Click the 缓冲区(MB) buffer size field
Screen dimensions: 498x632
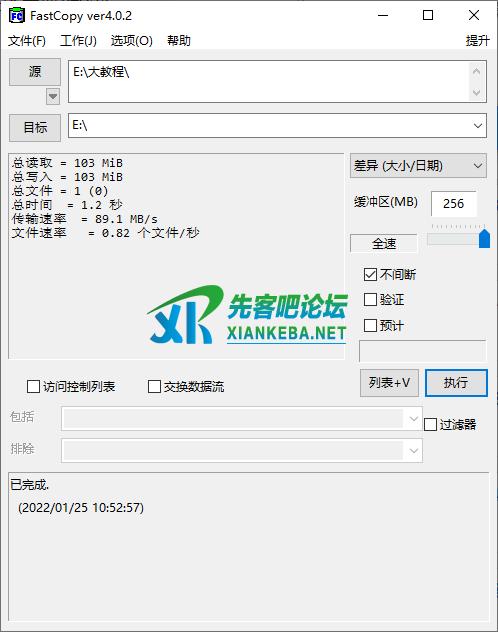[x=454, y=204]
